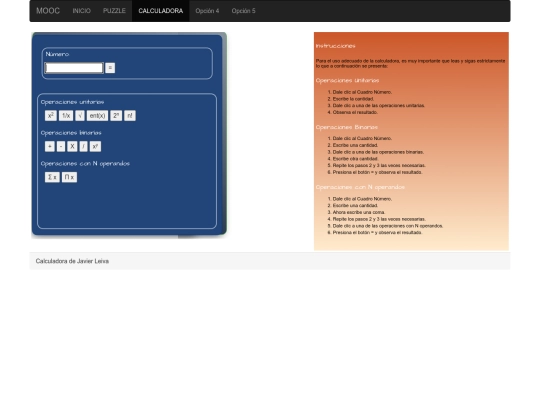This screenshot has width=540, height=405.
Task: Click 'Escribe otra cantidad.' instruction line
Action: pyautogui.click(x=355, y=159)
